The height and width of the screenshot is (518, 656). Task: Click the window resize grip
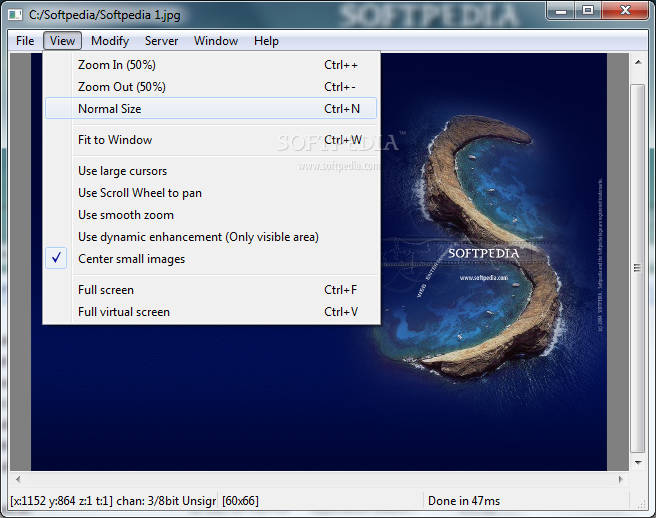tap(641, 504)
